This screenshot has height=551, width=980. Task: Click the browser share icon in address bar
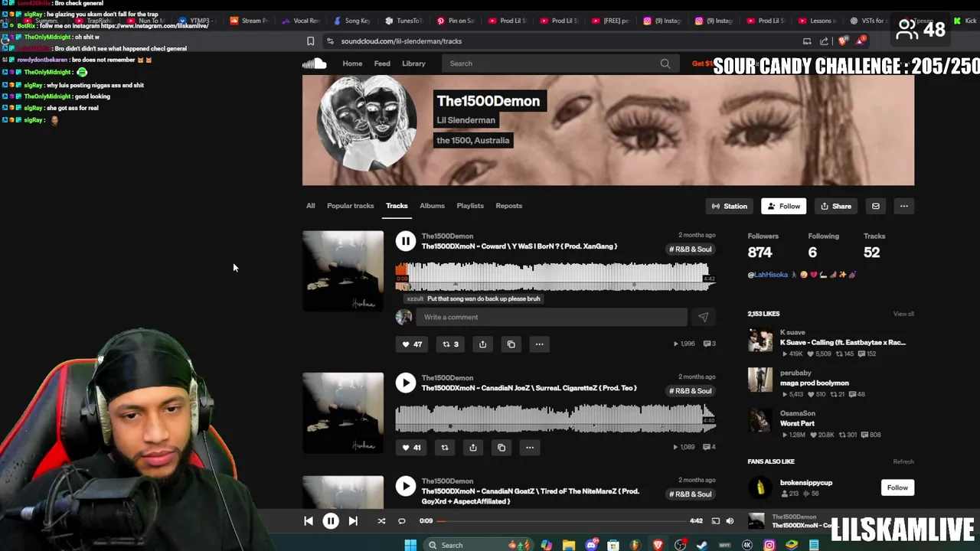824,41
